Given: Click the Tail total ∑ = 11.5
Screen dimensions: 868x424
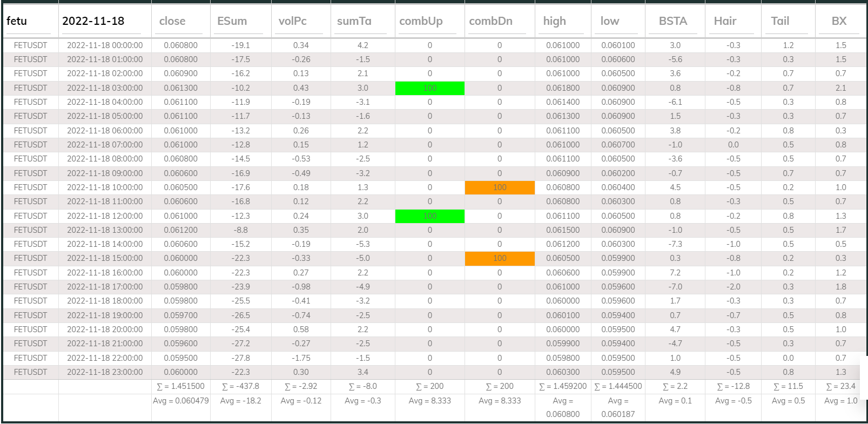Looking at the screenshot, I should (788, 386).
